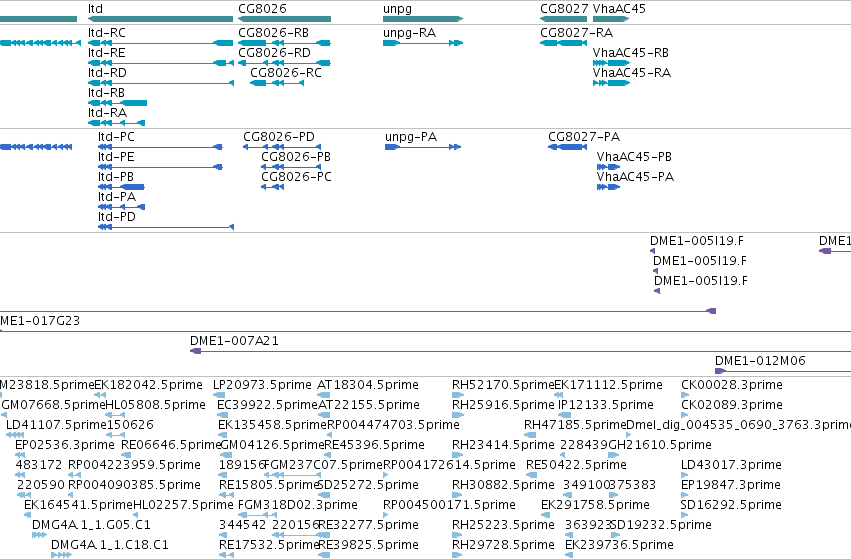Viewport: 851px width, 560px height.
Task: Select EST EK171112.5prime
Action: tap(608, 385)
